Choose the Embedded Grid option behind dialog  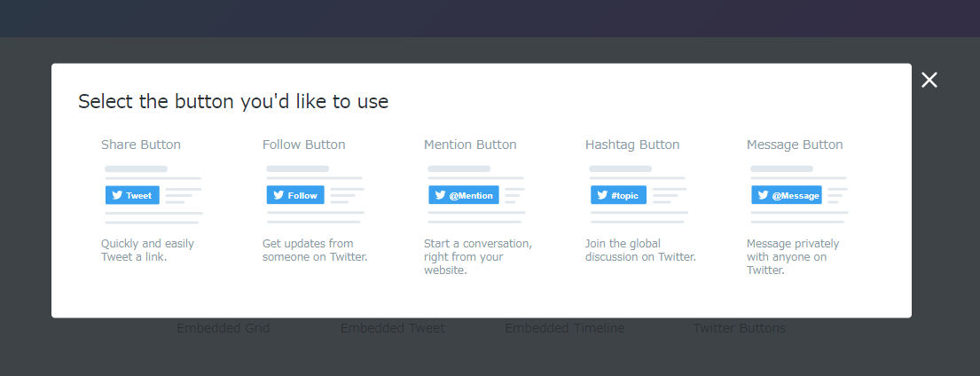223,328
